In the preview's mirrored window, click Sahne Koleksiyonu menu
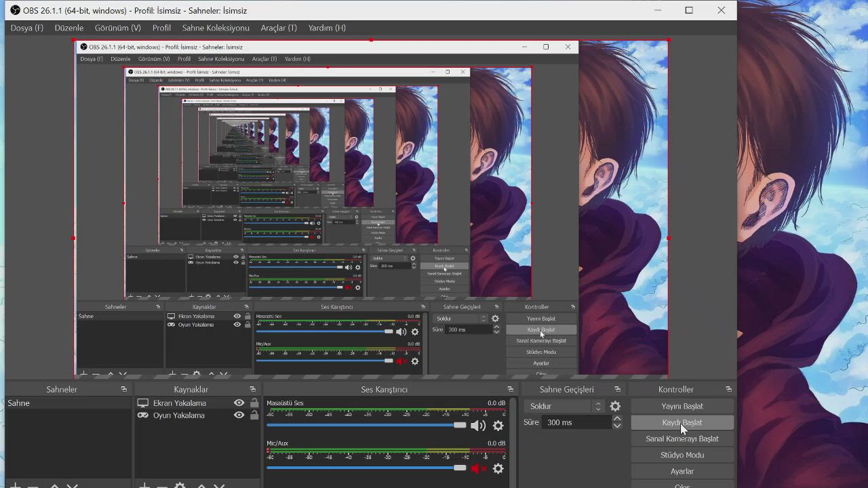This screenshot has width=868, height=488. tap(220, 59)
